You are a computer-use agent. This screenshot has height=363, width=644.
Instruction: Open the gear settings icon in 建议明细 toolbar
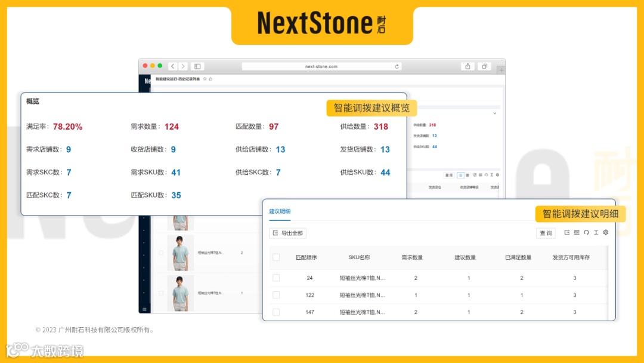[606, 232]
